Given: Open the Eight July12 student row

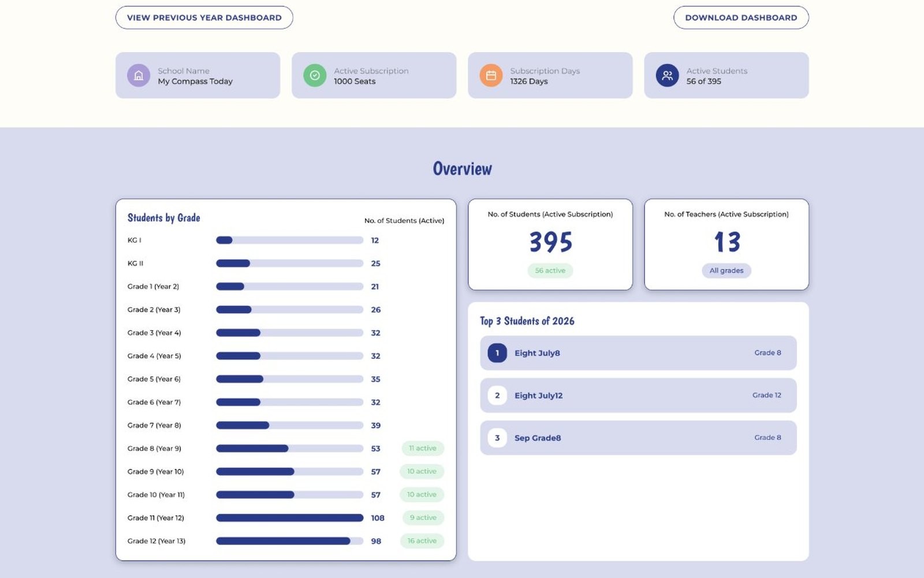Looking at the screenshot, I should point(638,395).
